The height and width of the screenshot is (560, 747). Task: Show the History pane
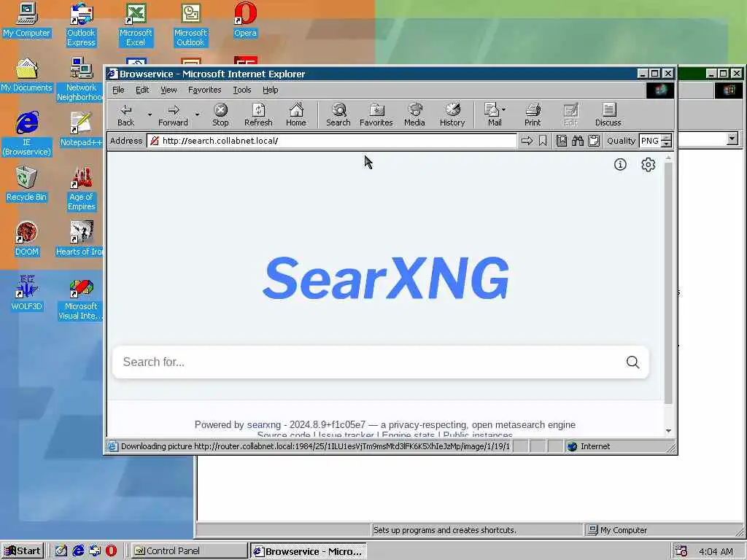coord(452,114)
